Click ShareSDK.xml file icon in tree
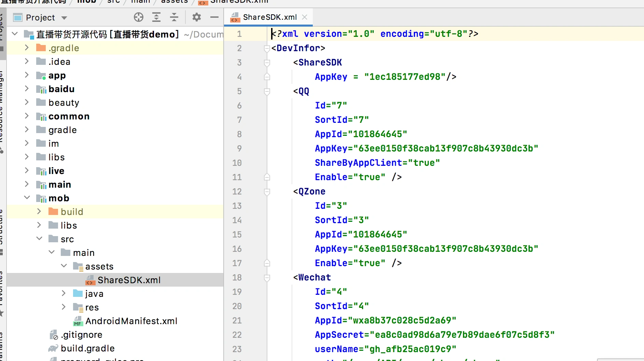Viewport: 644px width, 361px height. click(90, 280)
